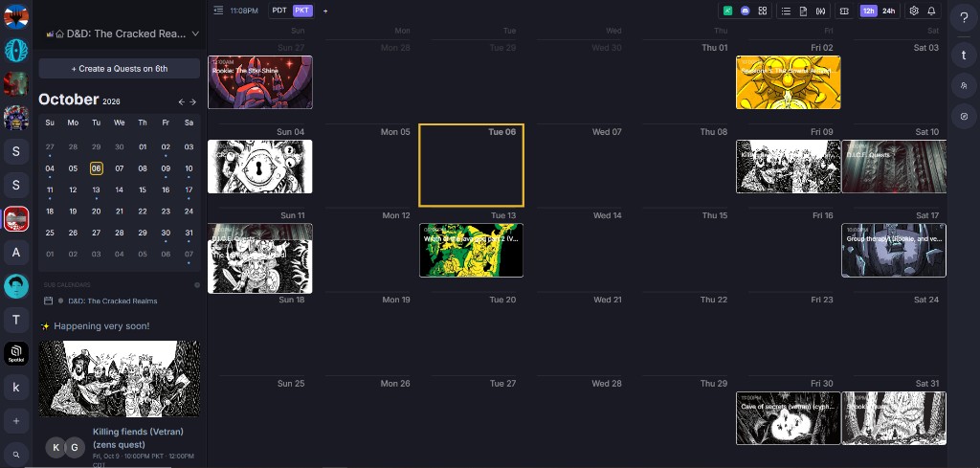Image resolution: width=980 pixels, height=468 pixels.
Task: Open the Group therapy event on Sat 17
Action: 894,250
